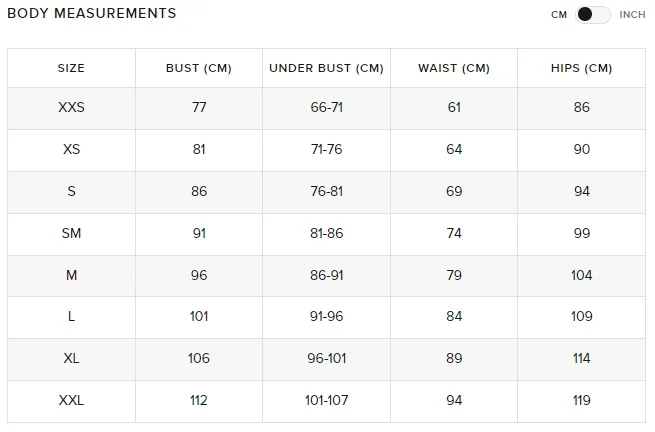Click the CM label beside the switch
The image size is (655, 432).
[x=559, y=15]
